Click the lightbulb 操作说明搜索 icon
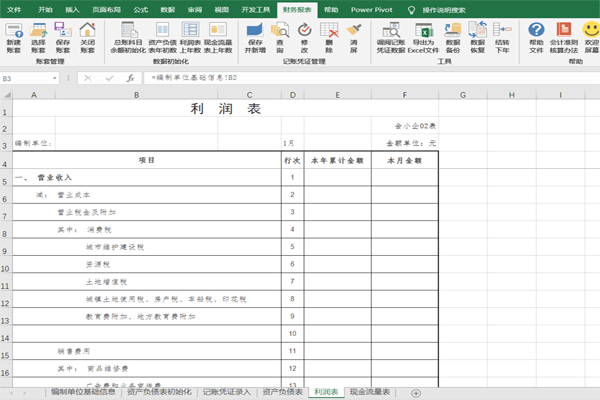This screenshot has height=400, width=600. pos(411,10)
